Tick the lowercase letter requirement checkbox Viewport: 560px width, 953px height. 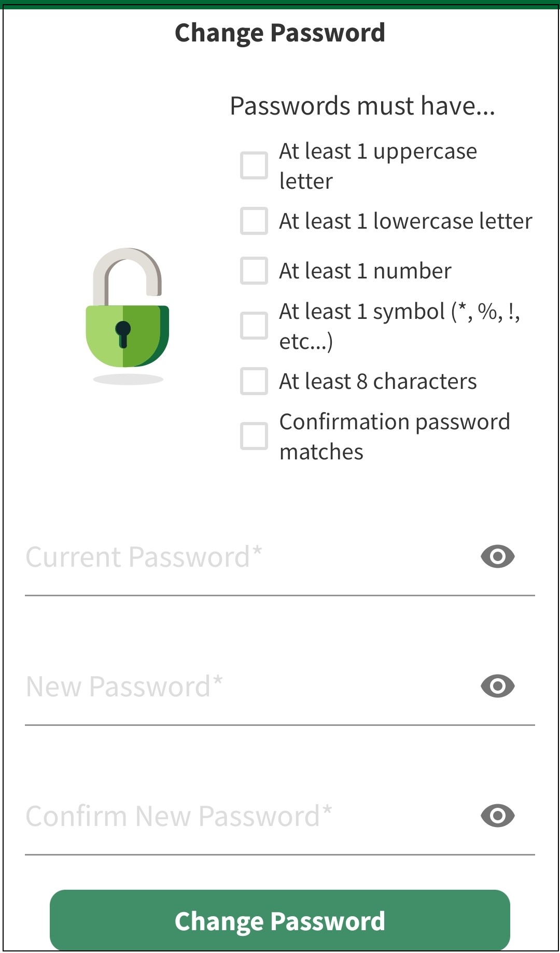point(254,221)
